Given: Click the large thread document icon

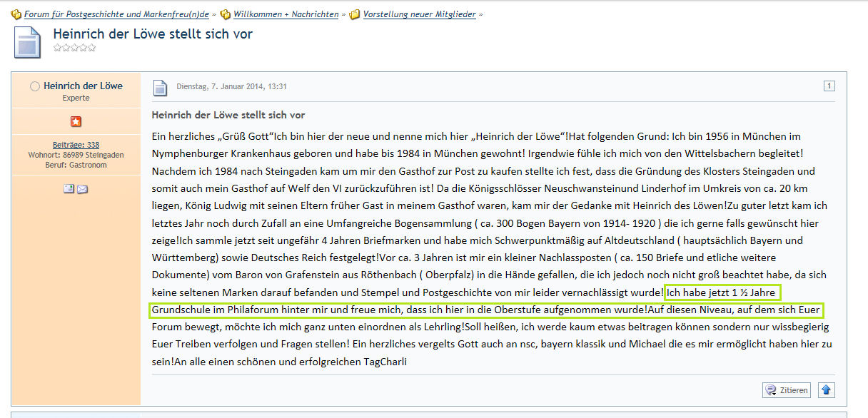Looking at the screenshot, I should point(28,43).
